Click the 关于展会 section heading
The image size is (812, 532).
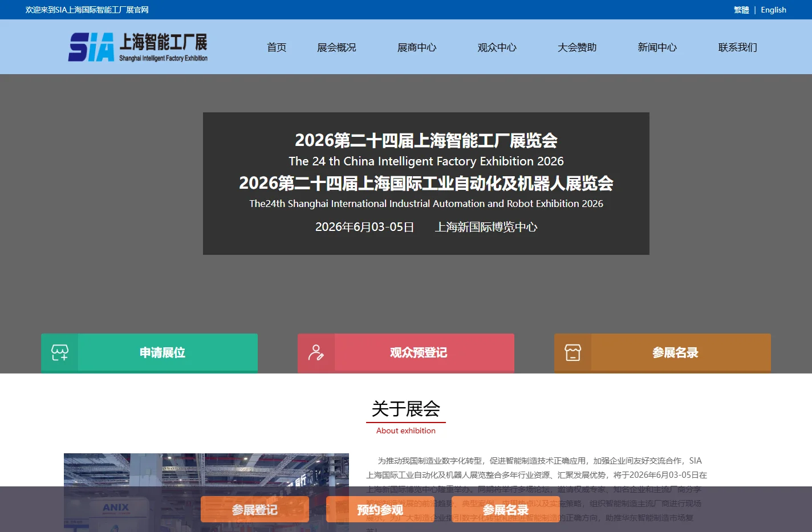point(406,409)
